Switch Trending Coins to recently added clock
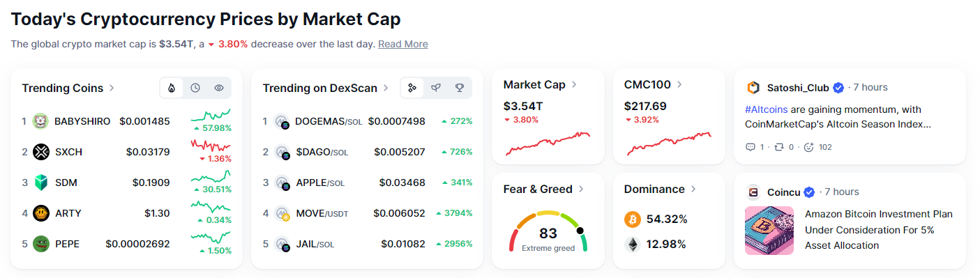 pos(195,88)
